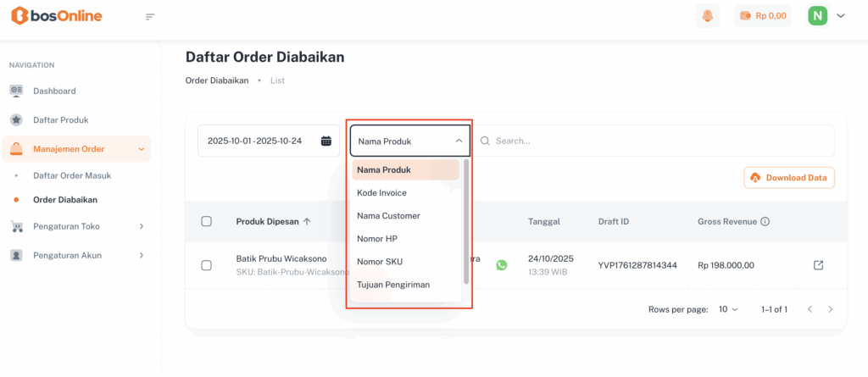The height and width of the screenshot is (377, 868).
Task: Open the rows per page dropdown
Action: tap(728, 309)
